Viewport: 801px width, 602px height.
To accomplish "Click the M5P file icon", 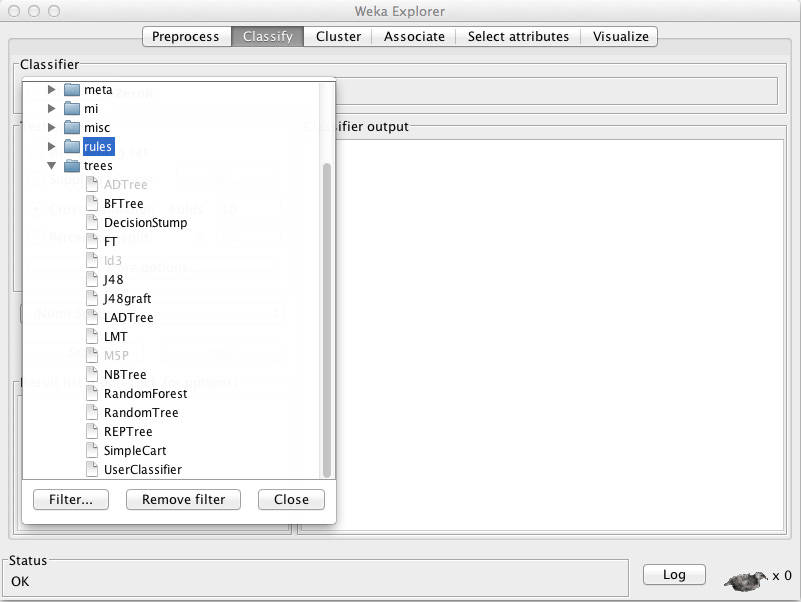I will coord(92,355).
